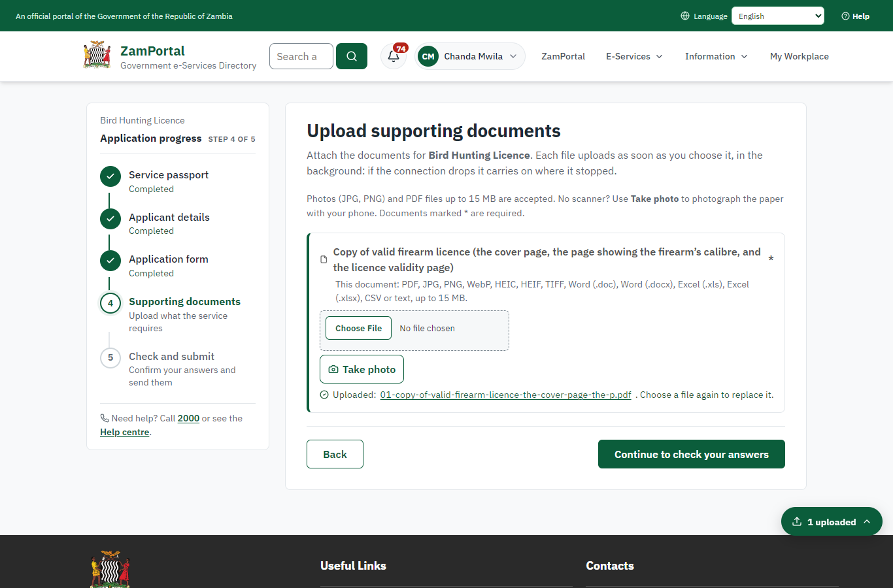Expand the Chanda Mwila account menu

tap(470, 56)
